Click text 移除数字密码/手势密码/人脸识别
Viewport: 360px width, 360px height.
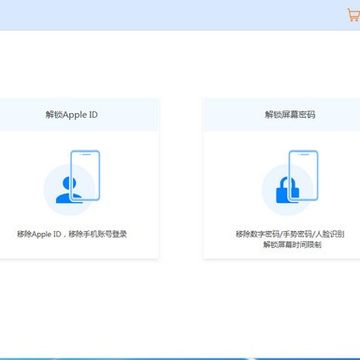[290, 234]
